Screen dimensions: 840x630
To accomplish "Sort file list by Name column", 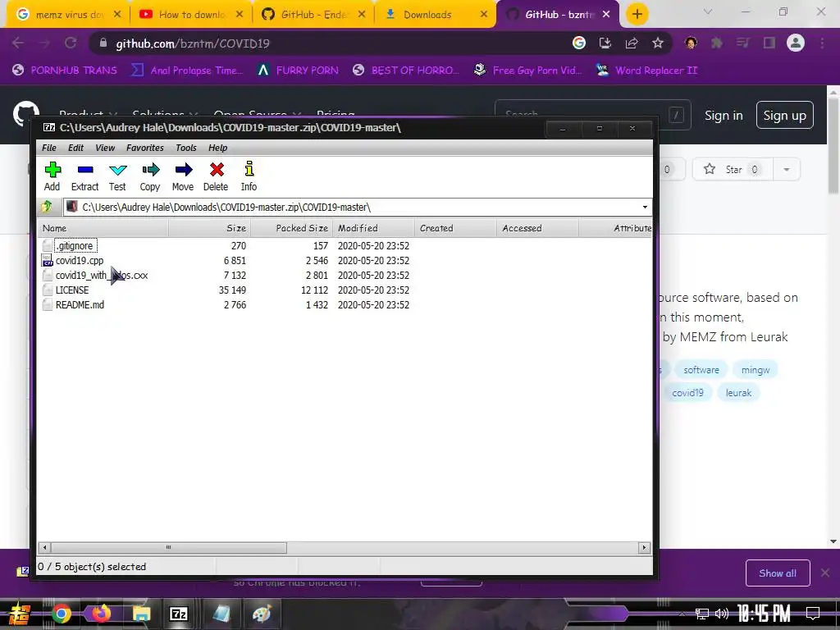I will (x=103, y=228).
